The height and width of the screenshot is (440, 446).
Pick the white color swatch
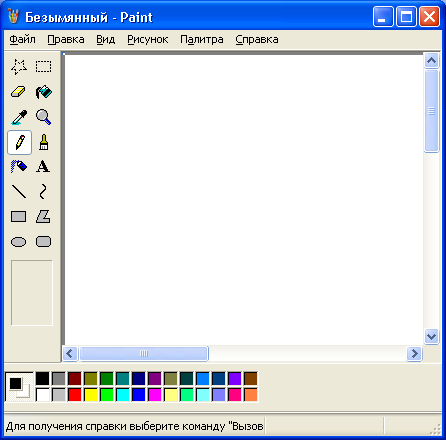click(x=42, y=395)
